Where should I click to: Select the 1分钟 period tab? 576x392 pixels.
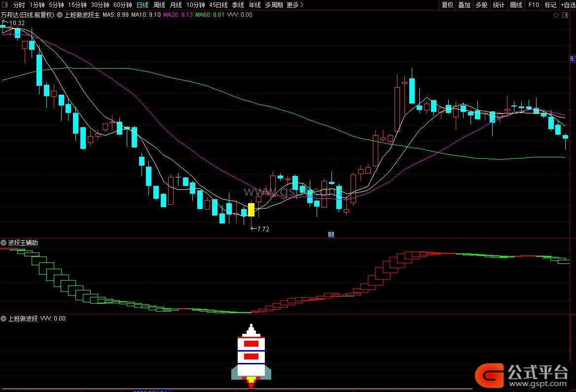coord(36,5)
